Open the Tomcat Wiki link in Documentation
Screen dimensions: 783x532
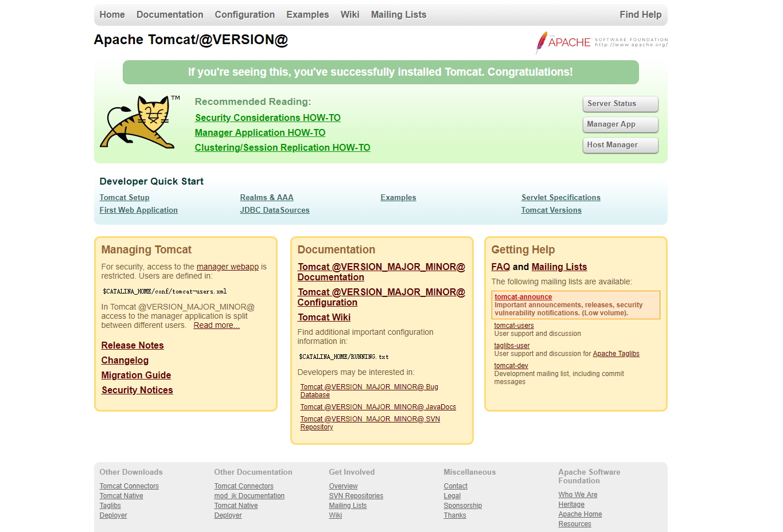pos(324,317)
